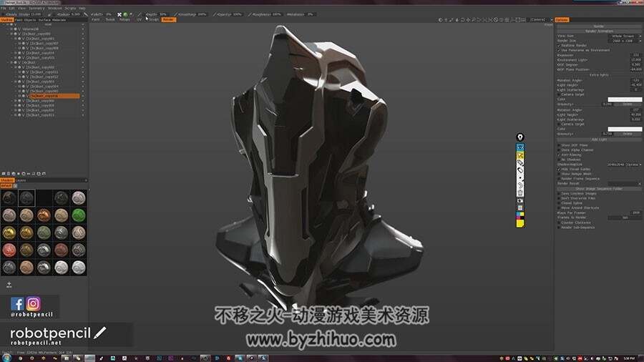Switch to the Layers panel tab
Image resolution: width=644 pixels, height=362 pixels.
point(21,180)
